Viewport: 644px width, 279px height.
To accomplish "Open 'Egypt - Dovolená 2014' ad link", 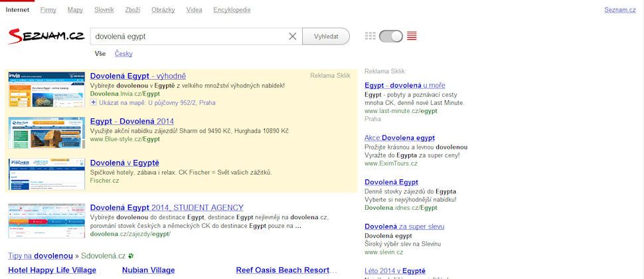I will coord(132,121).
